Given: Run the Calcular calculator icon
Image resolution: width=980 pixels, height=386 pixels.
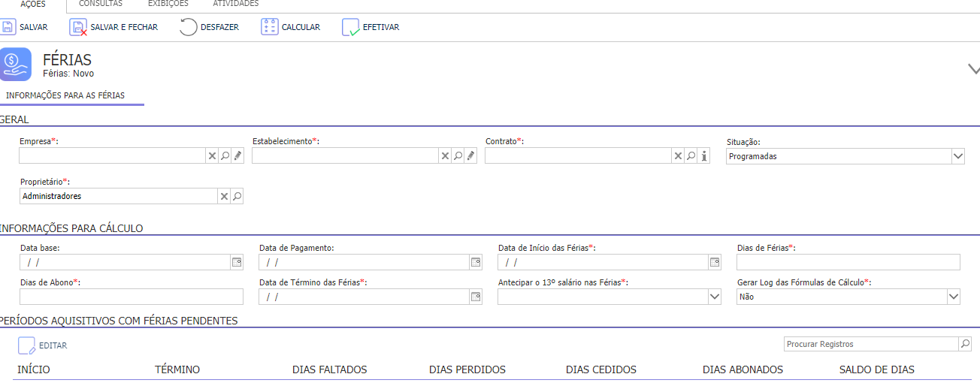Looking at the screenshot, I should point(270,28).
